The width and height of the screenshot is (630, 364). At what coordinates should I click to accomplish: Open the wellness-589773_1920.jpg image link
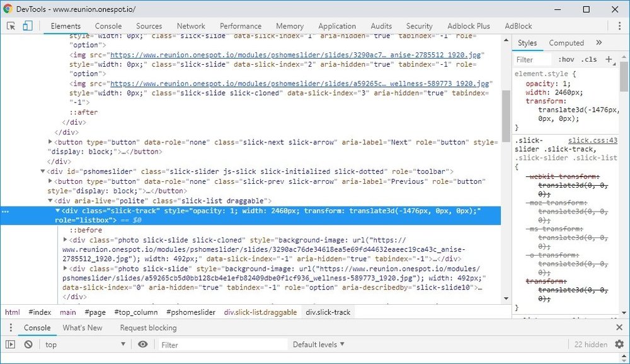(x=299, y=84)
